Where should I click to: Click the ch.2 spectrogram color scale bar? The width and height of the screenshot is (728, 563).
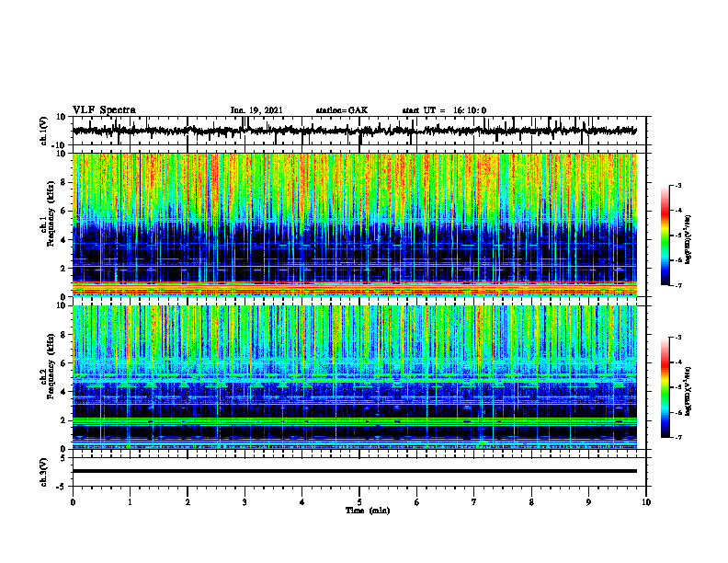665,387
